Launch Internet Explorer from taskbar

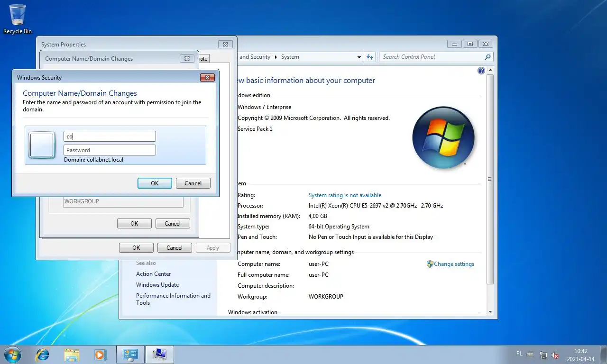tap(43, 355)
